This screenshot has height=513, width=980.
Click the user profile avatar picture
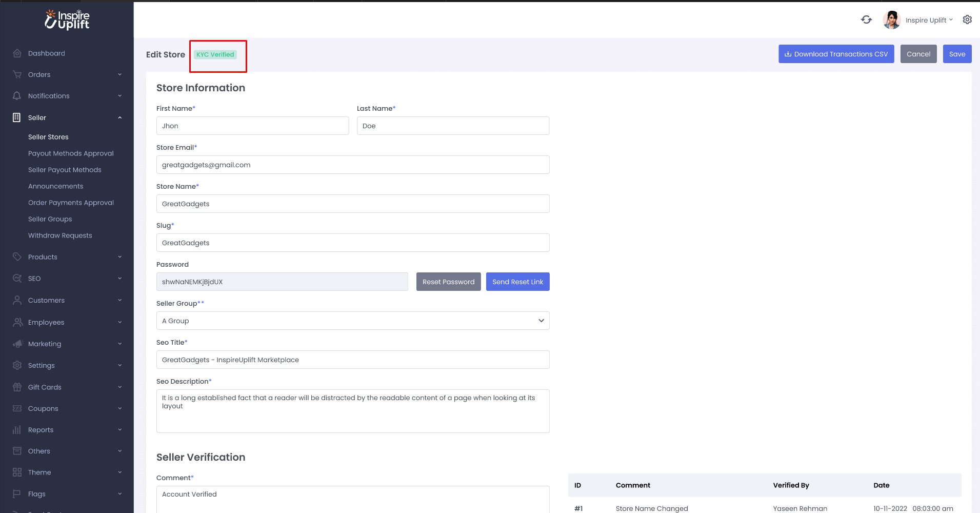pos(891,20)
